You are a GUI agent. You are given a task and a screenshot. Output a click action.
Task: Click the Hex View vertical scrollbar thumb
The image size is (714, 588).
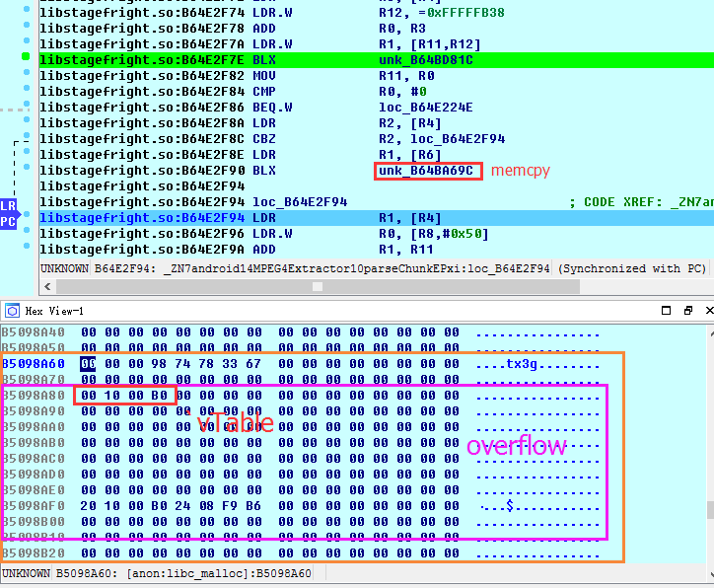[x=710, y=510]
